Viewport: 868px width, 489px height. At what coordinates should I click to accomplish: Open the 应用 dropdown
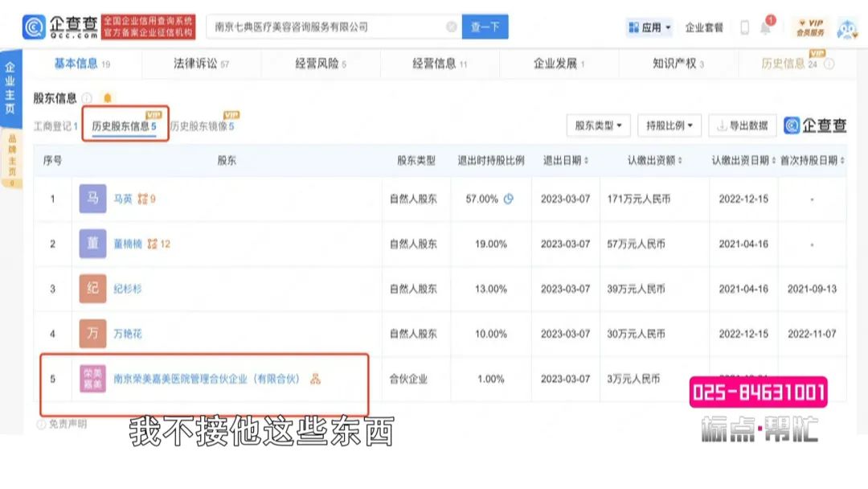click(x=649, y=27)
